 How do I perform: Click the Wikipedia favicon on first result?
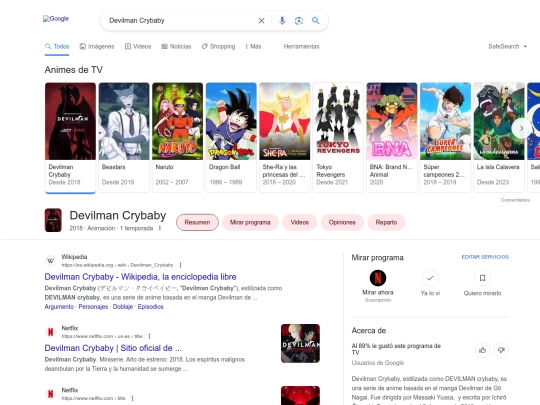pos(51,261)
